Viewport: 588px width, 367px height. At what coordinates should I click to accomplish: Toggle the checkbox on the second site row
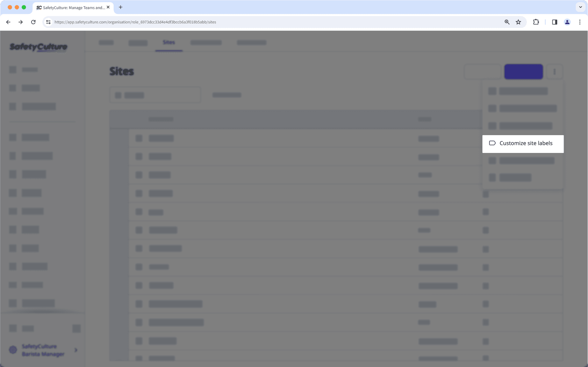[x=139, y=156]
